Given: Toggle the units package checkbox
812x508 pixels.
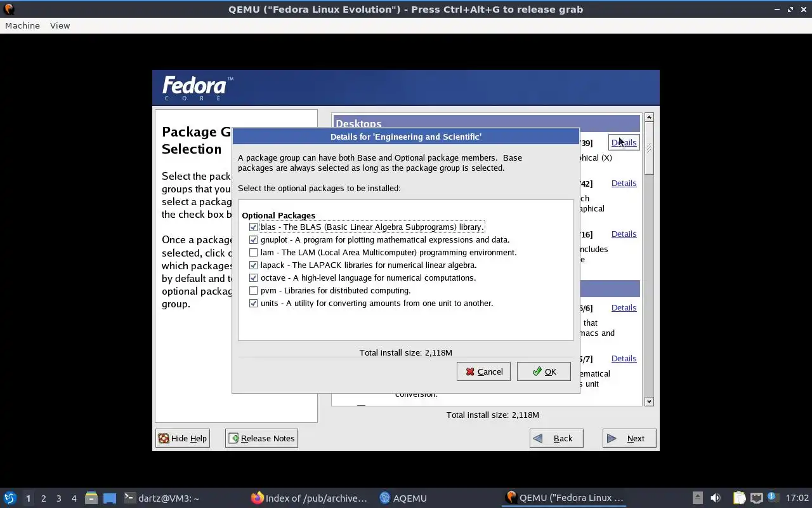Looking at the screenshot, I should (254, 303).
